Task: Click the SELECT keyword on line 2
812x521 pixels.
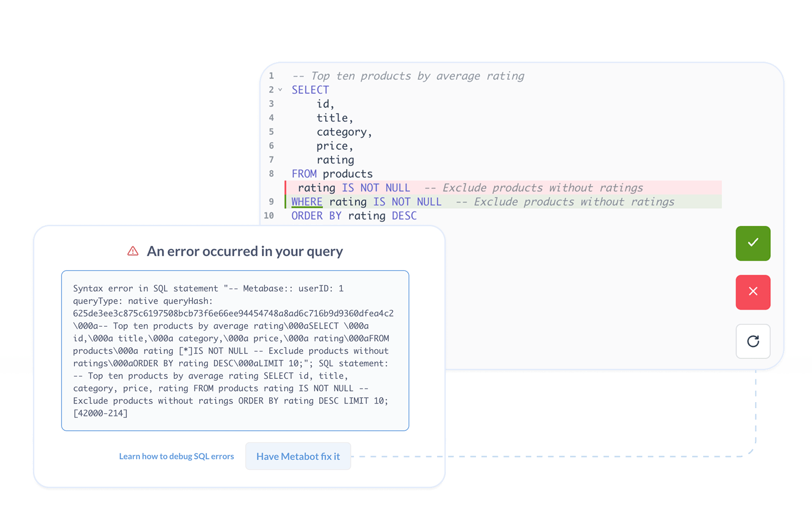Action: (x=310, y=90)
